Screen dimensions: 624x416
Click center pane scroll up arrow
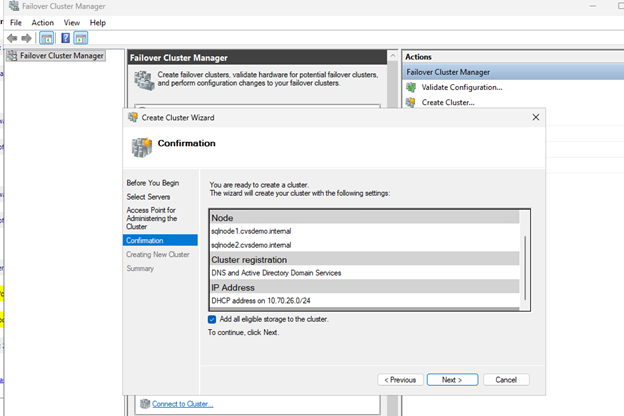click(x=392, y=56)
